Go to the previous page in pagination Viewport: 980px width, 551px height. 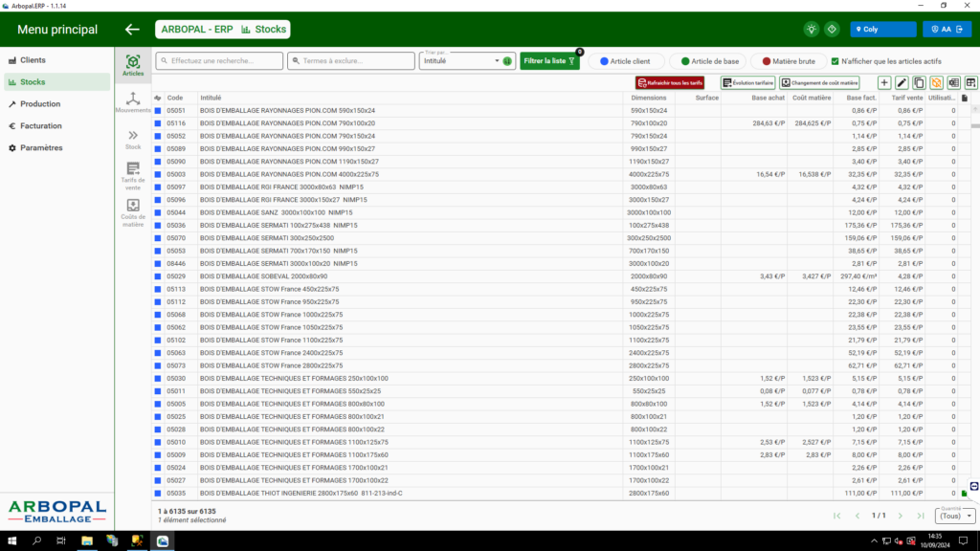(857, 516)
